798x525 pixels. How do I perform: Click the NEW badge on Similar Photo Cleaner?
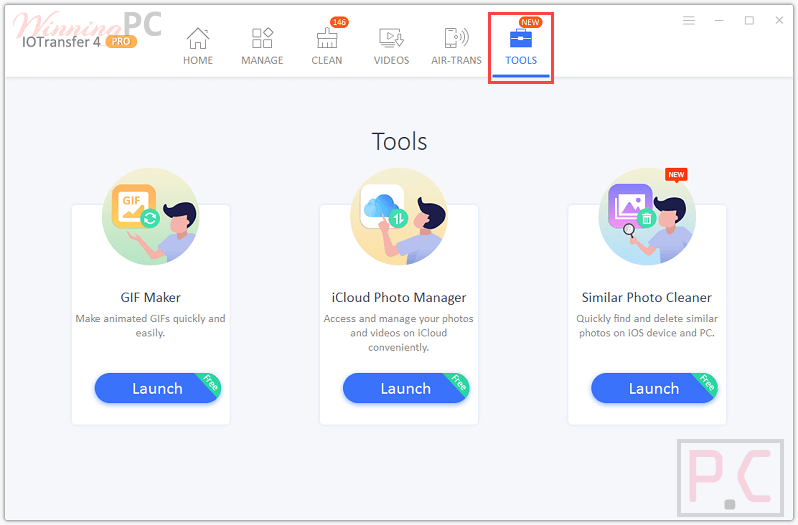pos(676,174)
